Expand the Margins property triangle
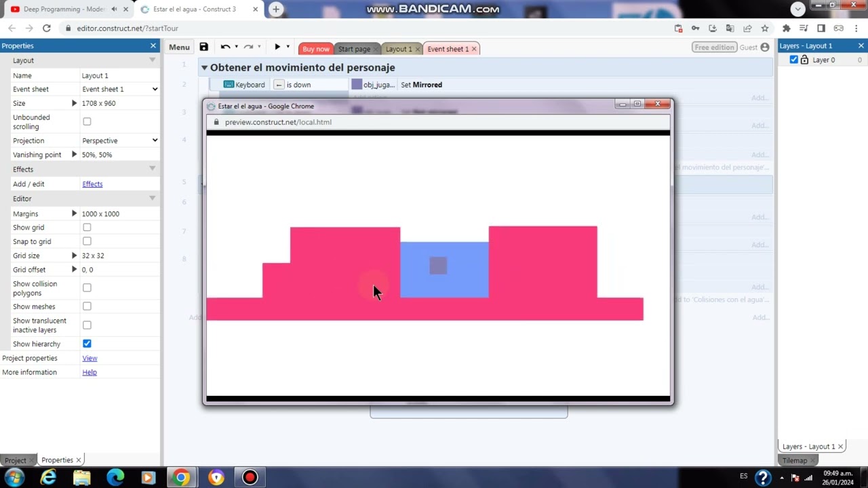The height and width of the screenshot is (488, 868). [x=75, y=213]
